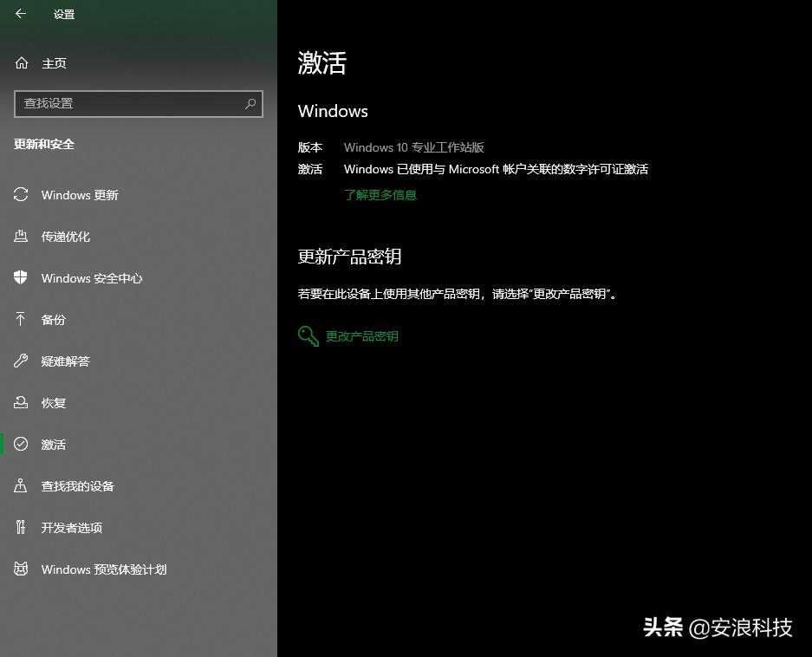The width and height of the screenshot is (812, 657).
Task: Click the Windows 安全中心 shield icon
Action: [x=21, y=278]
